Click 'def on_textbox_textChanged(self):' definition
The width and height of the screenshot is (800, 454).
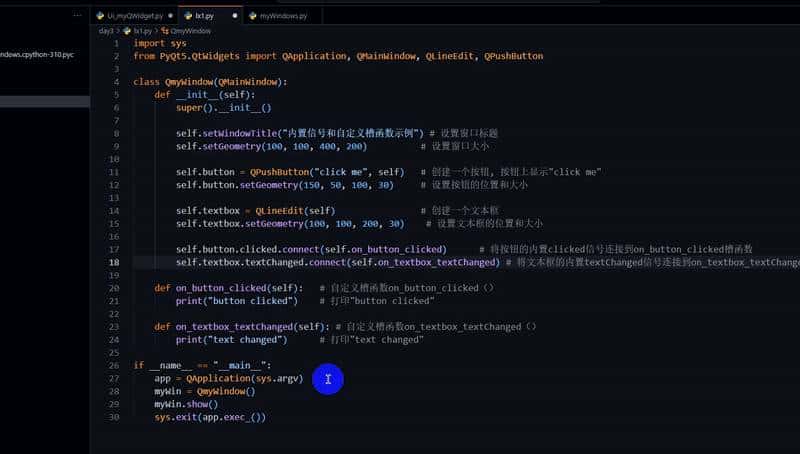242,327
